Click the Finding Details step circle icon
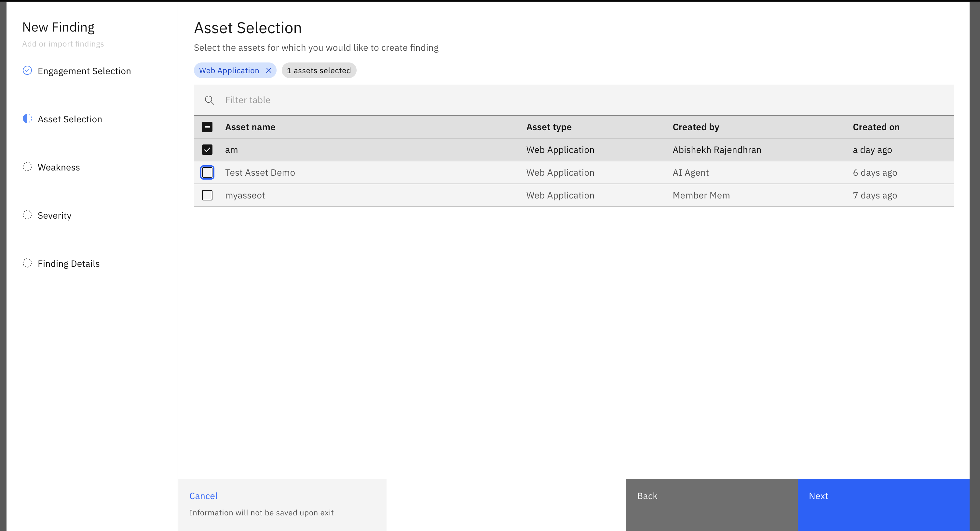Image resolution: width=980 pixels, height=531 pixels. (x=27, y=263)
